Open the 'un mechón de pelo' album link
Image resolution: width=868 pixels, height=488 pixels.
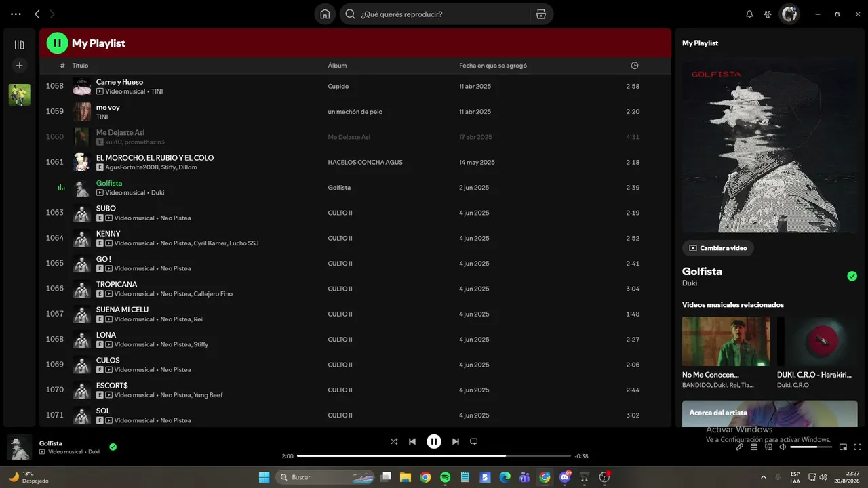tap(355, 112)
